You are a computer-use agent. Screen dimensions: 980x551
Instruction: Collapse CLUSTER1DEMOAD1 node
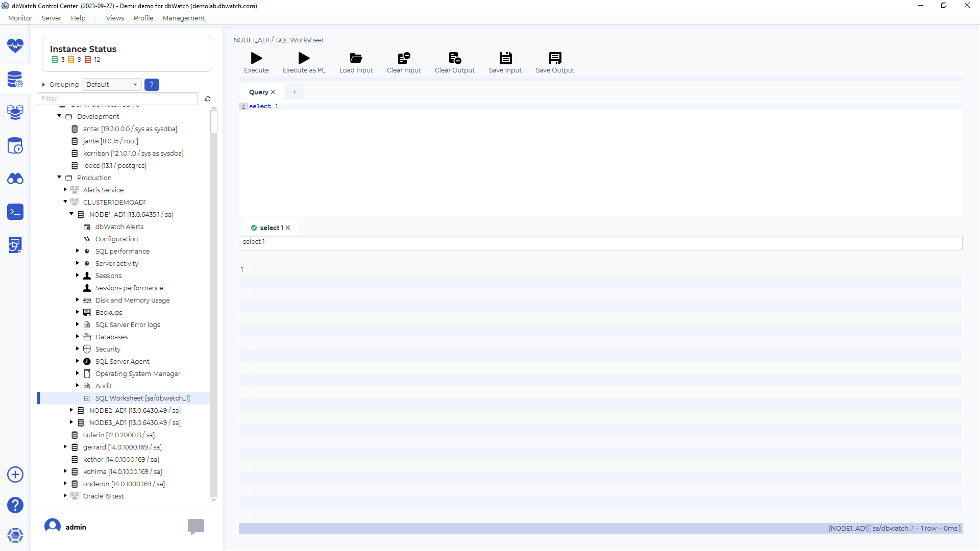point(65,202)
